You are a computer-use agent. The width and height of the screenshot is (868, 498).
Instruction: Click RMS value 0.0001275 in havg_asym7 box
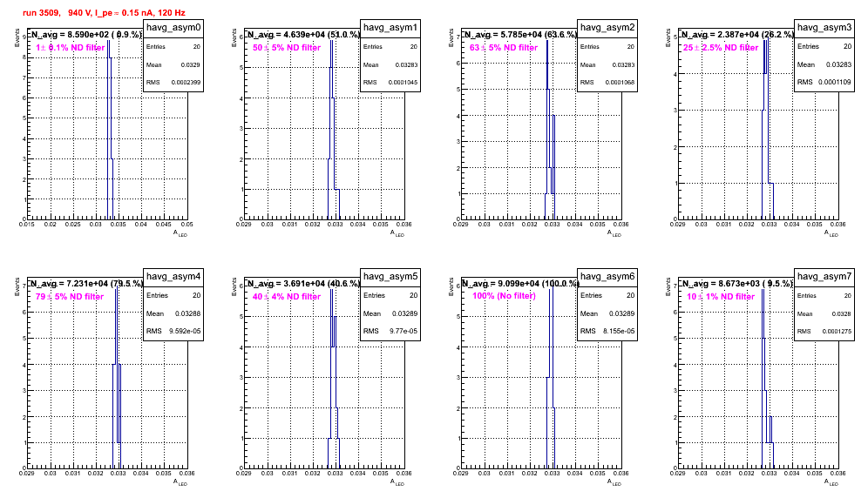click(x=837, y=332)
